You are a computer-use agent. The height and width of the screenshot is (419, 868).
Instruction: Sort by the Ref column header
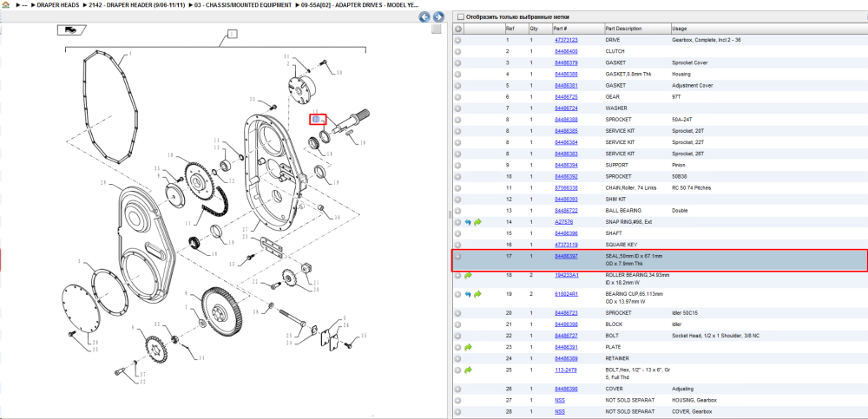point(510,29)
